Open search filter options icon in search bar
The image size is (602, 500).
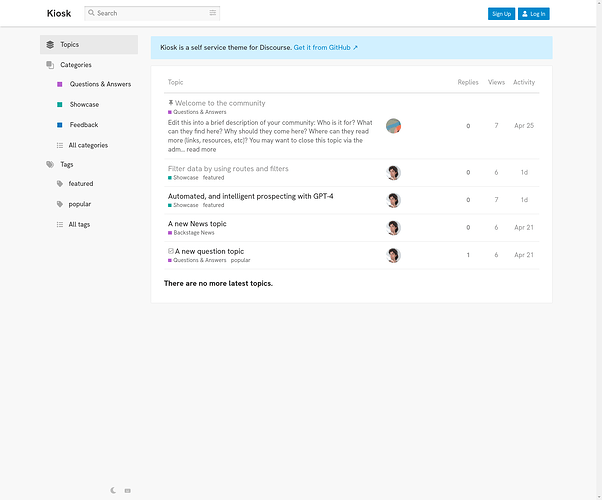click(213, 13)
